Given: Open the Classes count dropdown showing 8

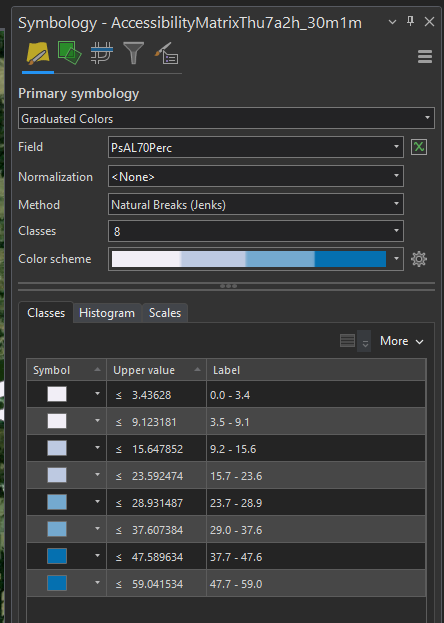Looking at the screenshot, I should (256, 231).
